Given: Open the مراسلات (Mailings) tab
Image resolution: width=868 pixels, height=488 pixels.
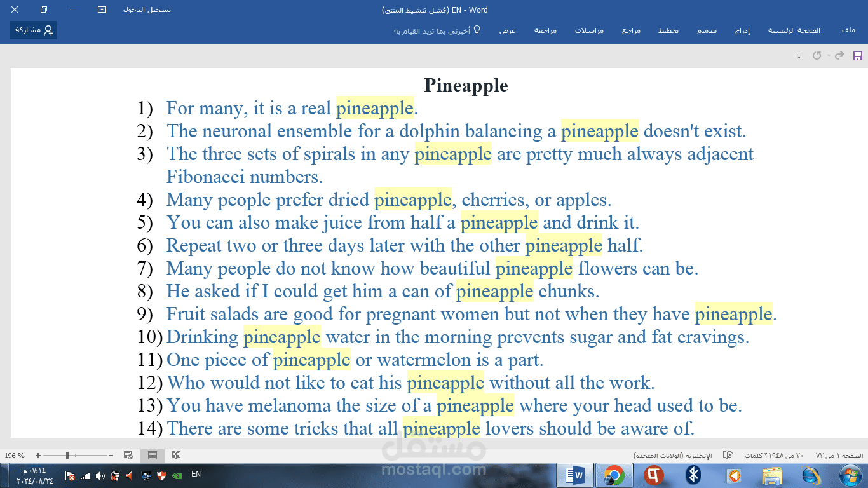Looking at the screenshot, I should (589, 30).
